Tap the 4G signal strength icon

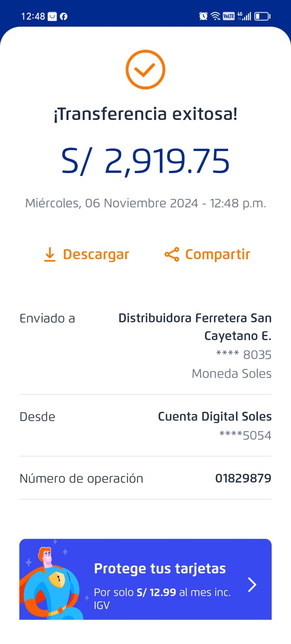[x=244, y=16]
